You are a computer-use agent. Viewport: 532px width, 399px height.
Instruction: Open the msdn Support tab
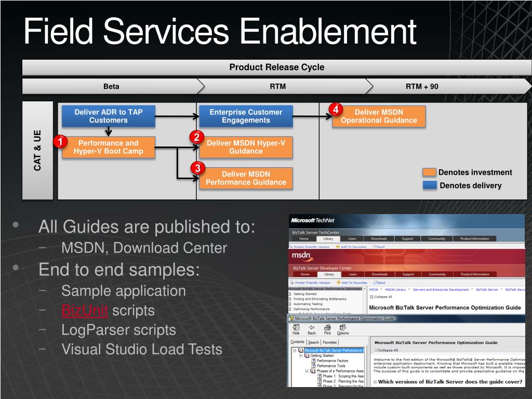tap(408, 274)
